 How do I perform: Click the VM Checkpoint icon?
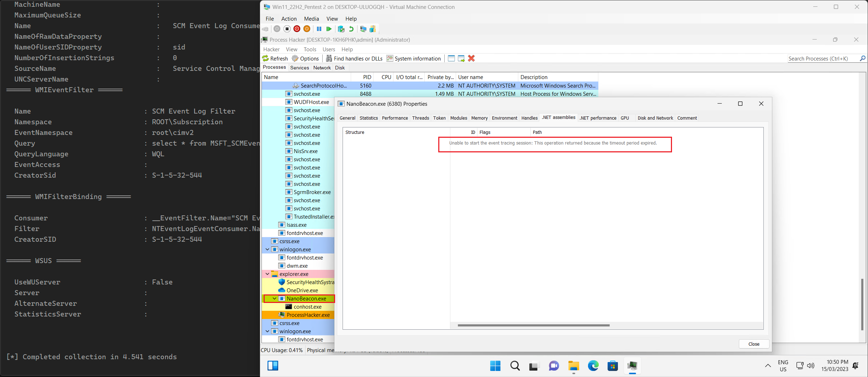pyautogui.click(x=341, y=29)
